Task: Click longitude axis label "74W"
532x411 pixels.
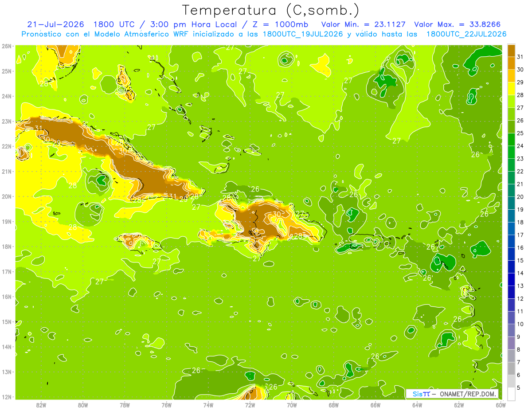Action: pyautogui.click(x=208, y=405)
